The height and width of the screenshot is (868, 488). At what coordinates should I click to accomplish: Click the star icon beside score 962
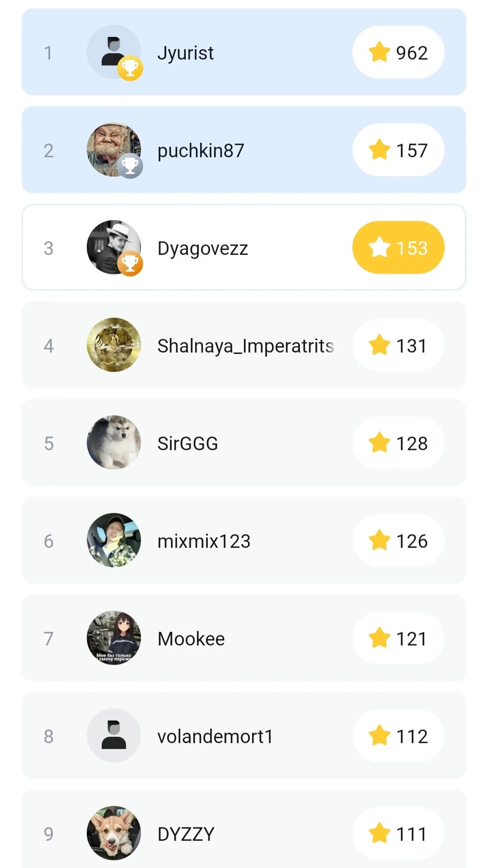click(x=379, y=52)
